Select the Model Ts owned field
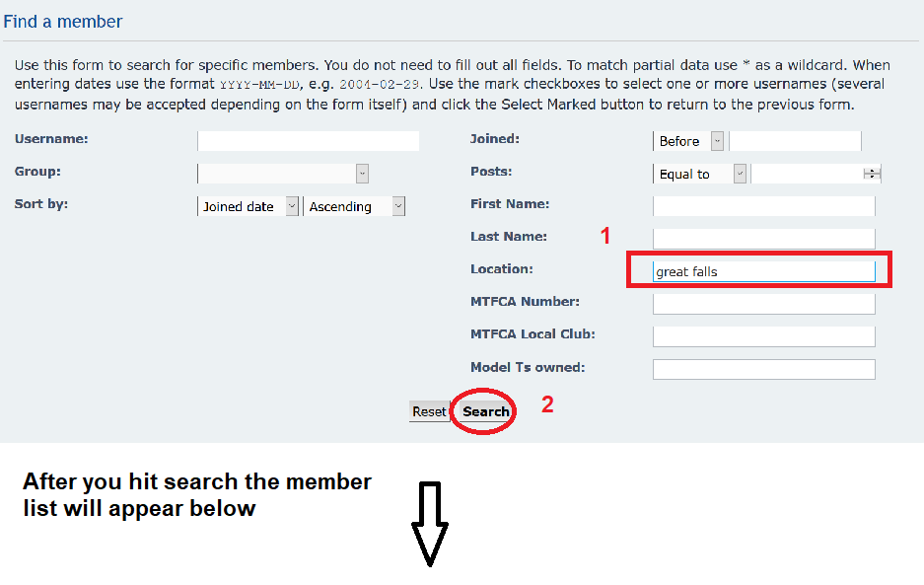Viewport: 924px width, 585px height. pyautogui.click(x=763, y=369)
